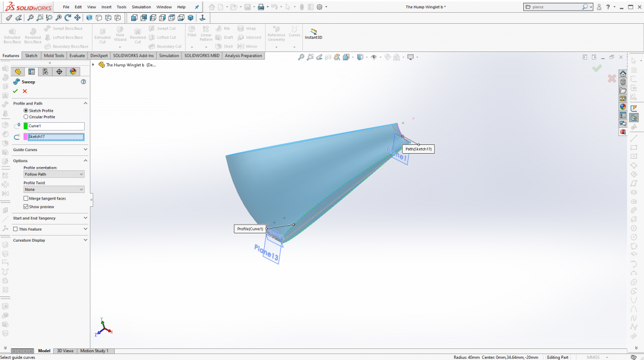
Task: Select the Circular Profile radio button
Action: pos(26,117)
